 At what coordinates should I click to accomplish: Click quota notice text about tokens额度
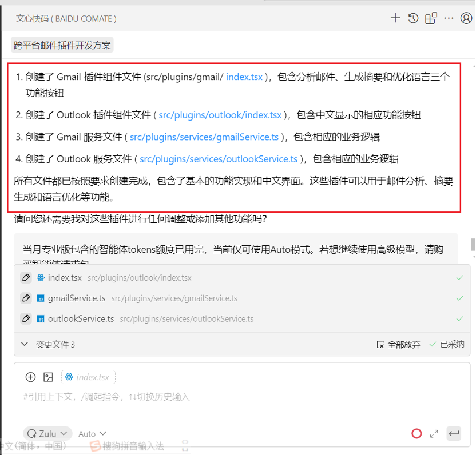click(x=233, y=249)
